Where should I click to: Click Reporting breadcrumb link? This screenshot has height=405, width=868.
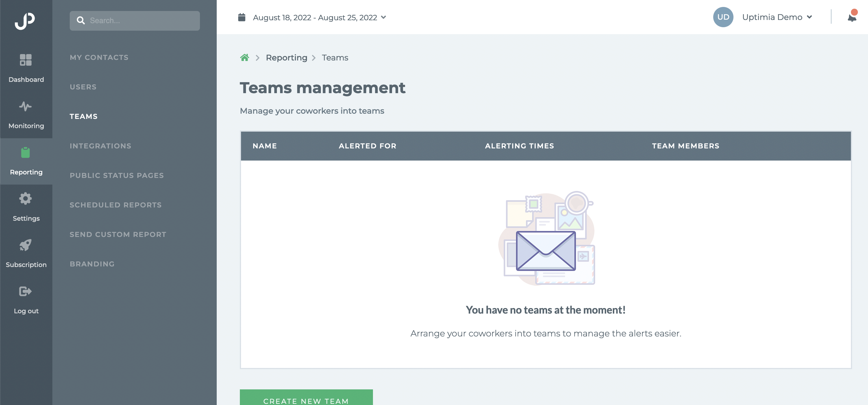pos(286,58)
